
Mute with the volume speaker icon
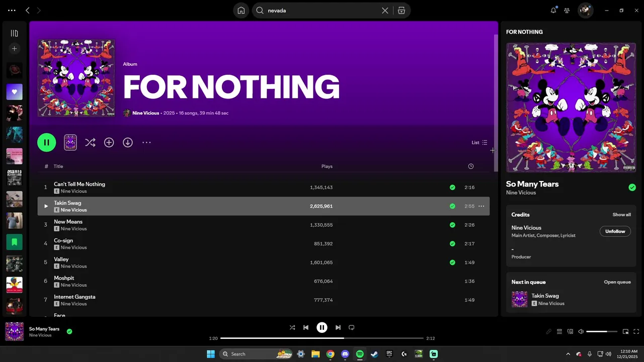581,332
